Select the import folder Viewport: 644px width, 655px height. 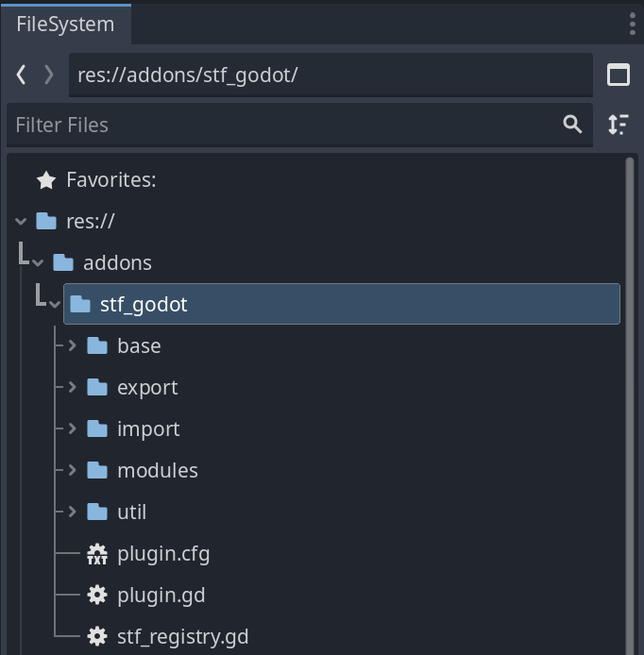[x=148, y=429]
